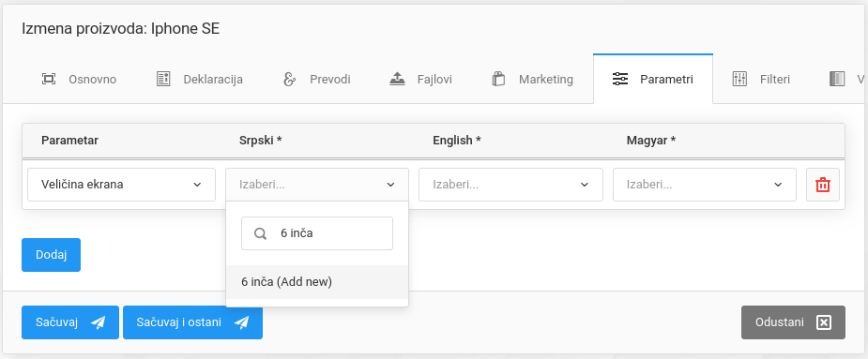
Task: Click the Dodaj button
Action: coord(51,255)
